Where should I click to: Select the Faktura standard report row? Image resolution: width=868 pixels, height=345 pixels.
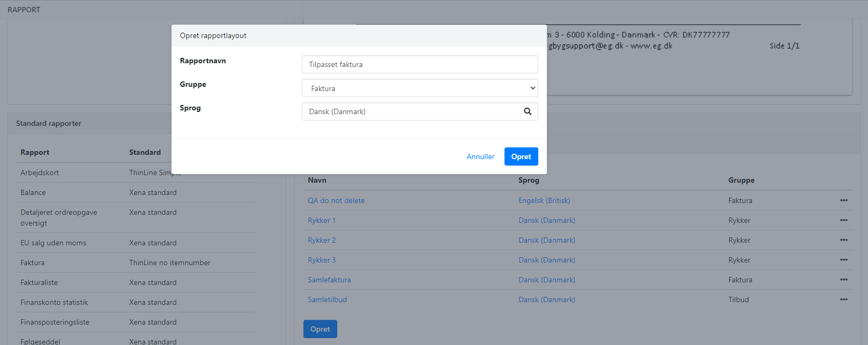point(33,262)
